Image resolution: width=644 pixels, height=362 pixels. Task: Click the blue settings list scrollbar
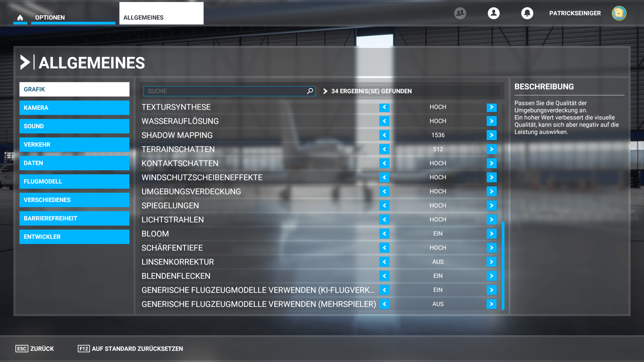[503, 265]
